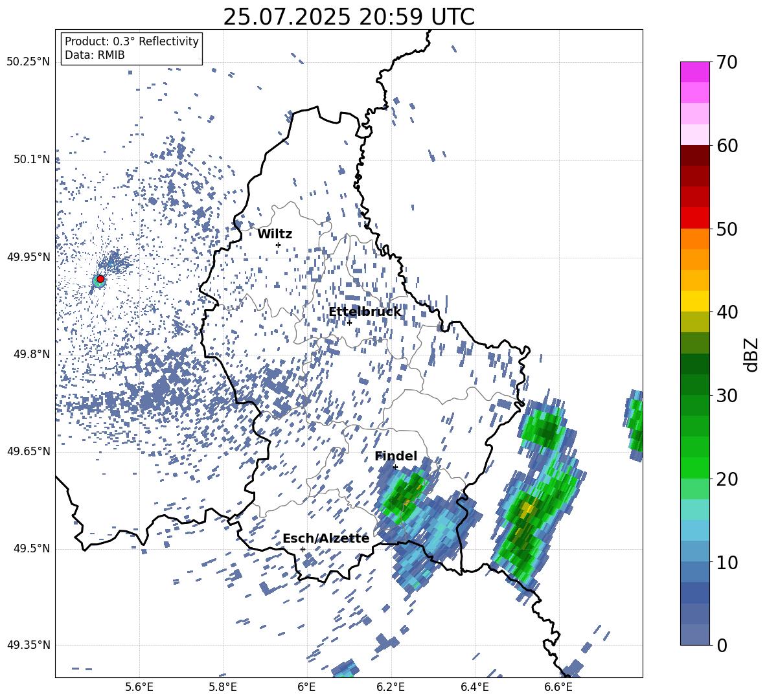The image size is (767, 700).
Task: Click the 49.65°N latitude label
Action: pos(29,451)
